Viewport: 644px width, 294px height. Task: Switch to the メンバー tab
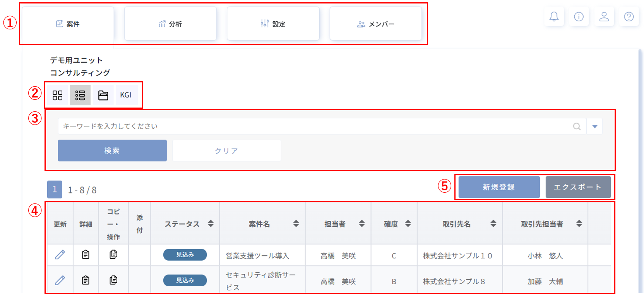coord(375,24)
